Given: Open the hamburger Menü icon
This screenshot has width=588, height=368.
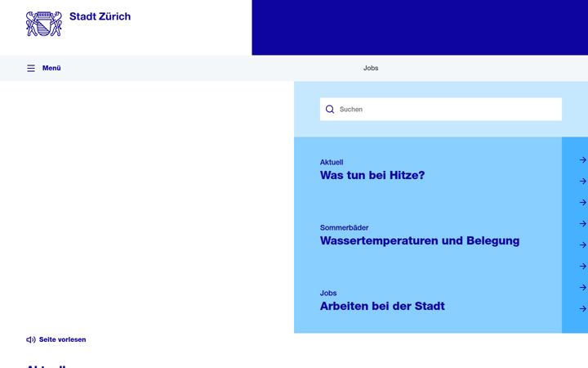Looking at the screenshot, I should [31, 68].
